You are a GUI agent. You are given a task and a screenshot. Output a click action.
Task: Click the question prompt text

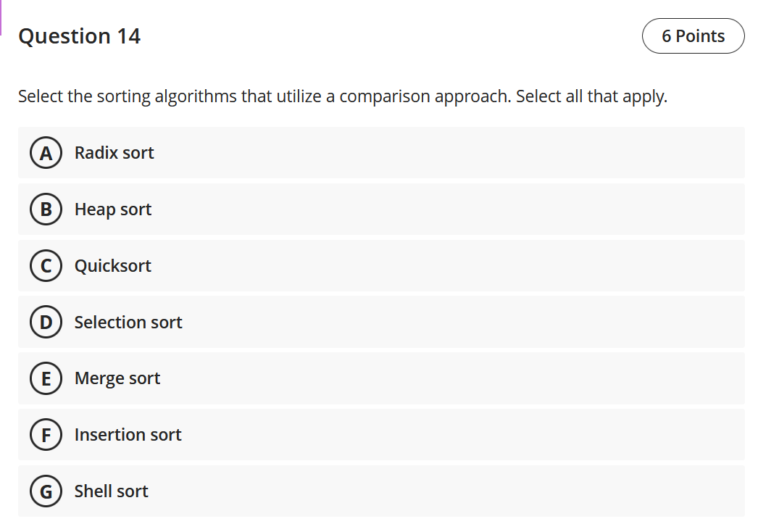[x=343, y=96]
